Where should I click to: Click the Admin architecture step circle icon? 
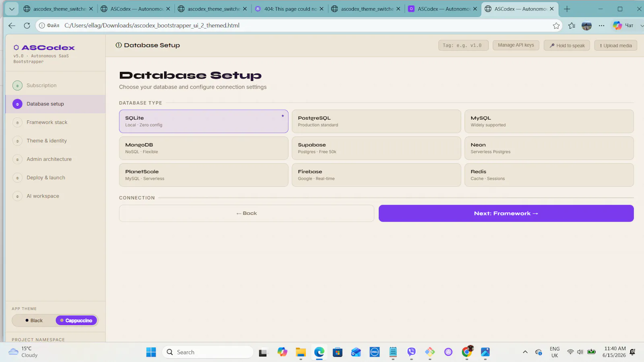pos(17,160)
